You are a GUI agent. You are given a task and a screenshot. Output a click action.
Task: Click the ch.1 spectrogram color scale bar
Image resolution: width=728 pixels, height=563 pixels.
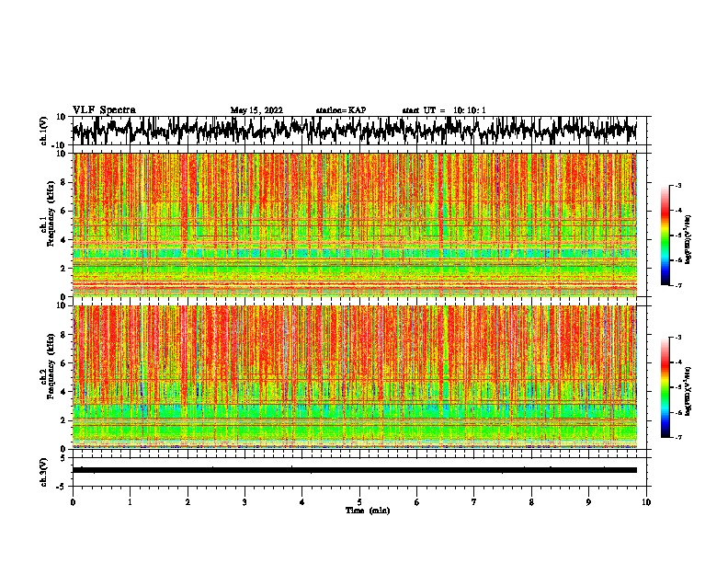[x=665, y=236]
